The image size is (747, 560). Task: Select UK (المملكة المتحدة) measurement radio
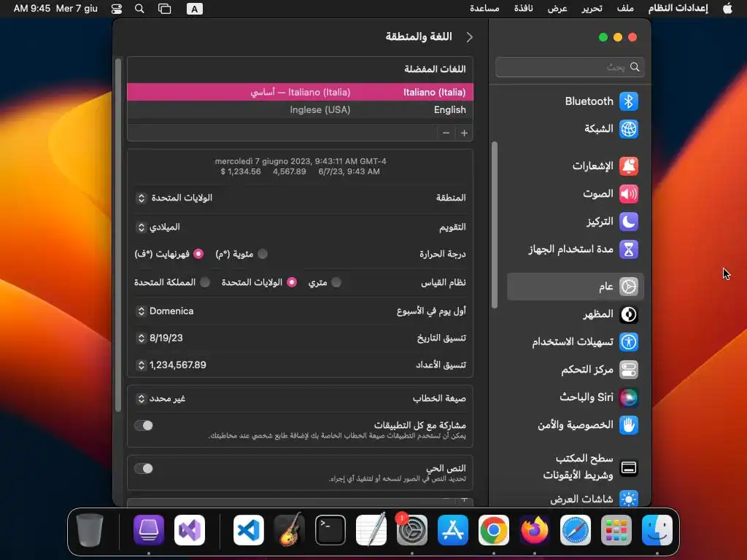coord(205,282)
